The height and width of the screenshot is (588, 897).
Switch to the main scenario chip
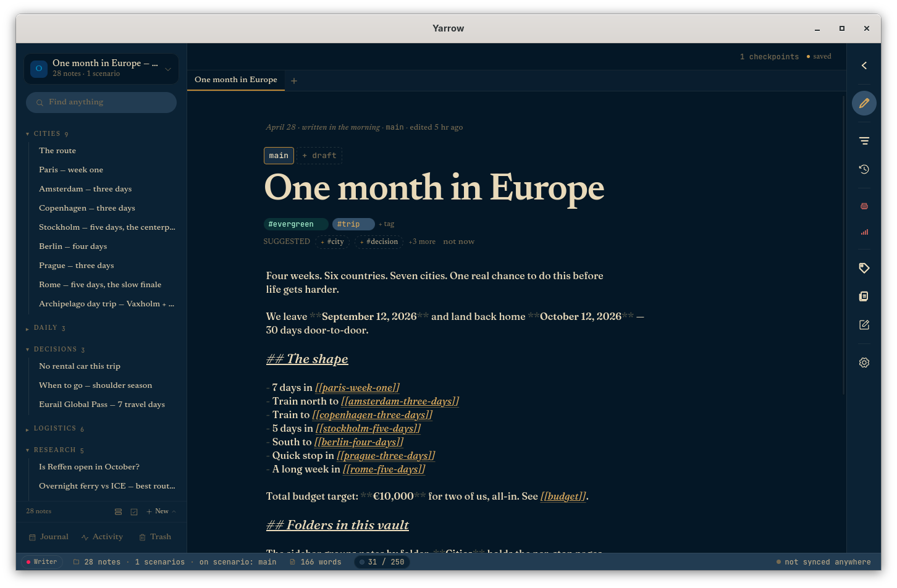(279, 156)
